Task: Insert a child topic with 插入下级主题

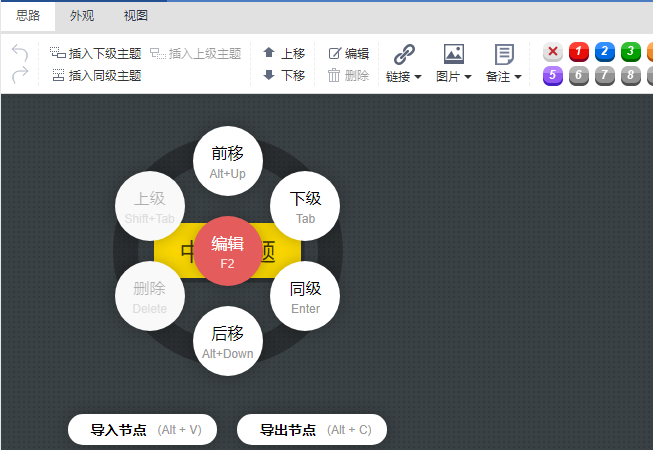Action: (96, 53)
